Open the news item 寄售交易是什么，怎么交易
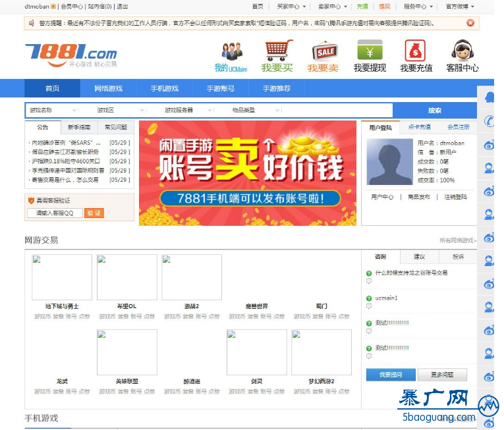 pos(65,180)
